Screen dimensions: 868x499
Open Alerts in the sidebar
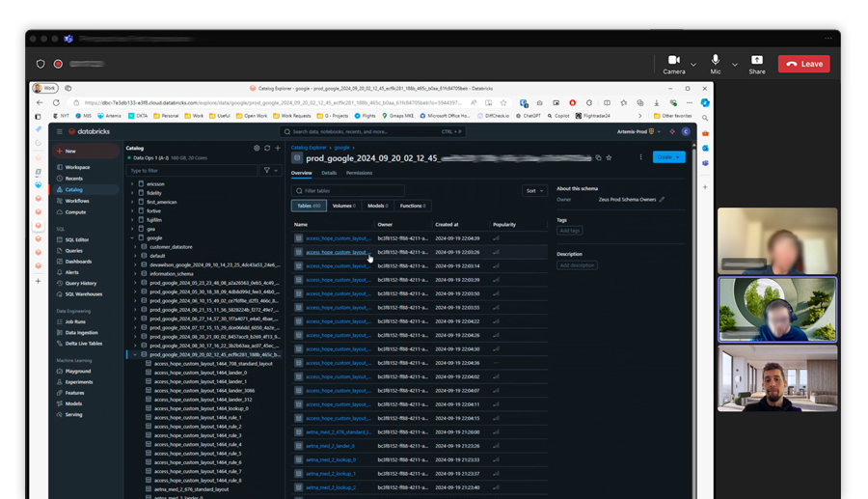tap(72, 272)
